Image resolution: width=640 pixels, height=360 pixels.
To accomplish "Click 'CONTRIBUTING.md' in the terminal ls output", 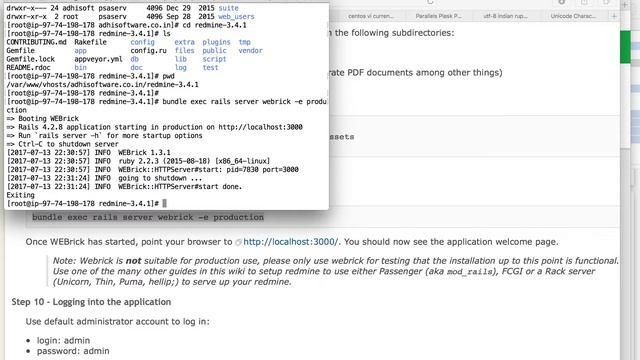I will [x=36, y=42].
